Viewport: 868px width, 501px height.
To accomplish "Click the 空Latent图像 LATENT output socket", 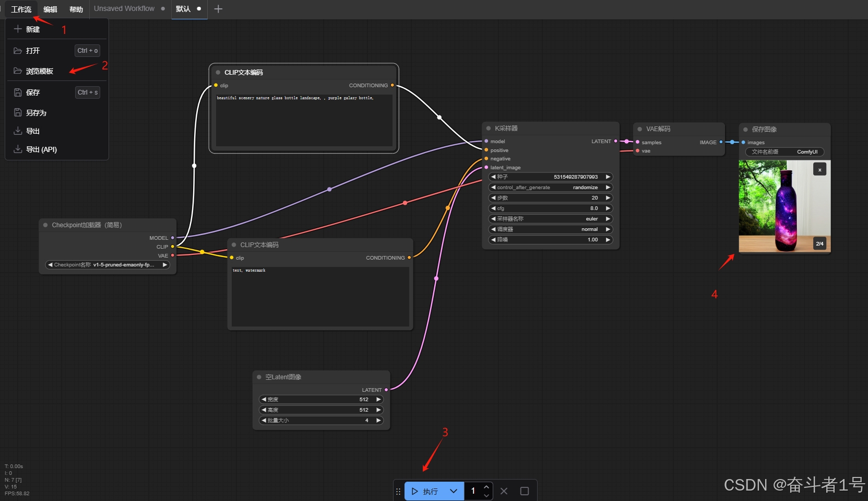I will (x=386, y=390).
